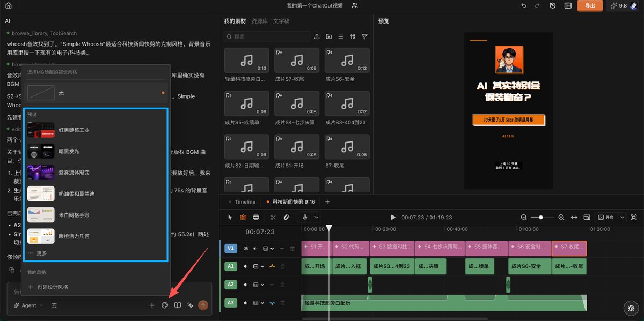Add a new timeline tab with plus

pyautogui.click(x=327, y=202)
